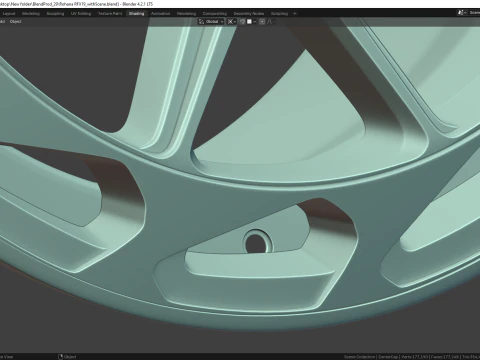Open the Object menu in viewport header

15,22
